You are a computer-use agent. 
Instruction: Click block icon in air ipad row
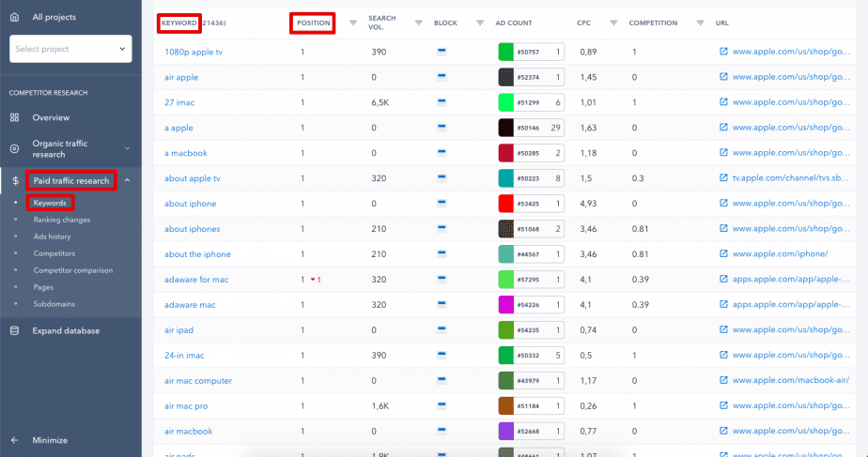click(x=442, y=329)
